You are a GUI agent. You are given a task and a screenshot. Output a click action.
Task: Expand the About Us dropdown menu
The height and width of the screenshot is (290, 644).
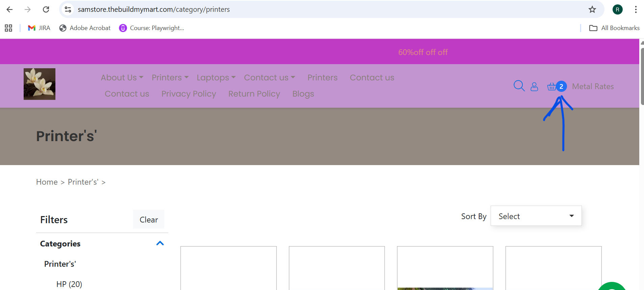tap(122, 78)
